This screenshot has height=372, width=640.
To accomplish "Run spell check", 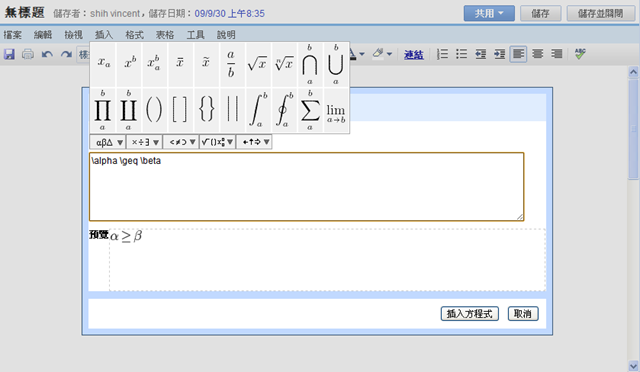I will (x=580, y=54).
